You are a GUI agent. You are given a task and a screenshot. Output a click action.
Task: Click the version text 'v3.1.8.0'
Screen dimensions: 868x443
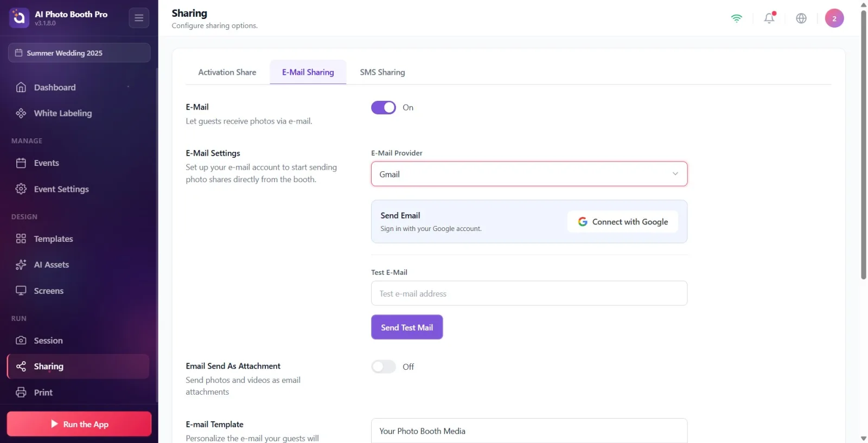coord(46,23)
